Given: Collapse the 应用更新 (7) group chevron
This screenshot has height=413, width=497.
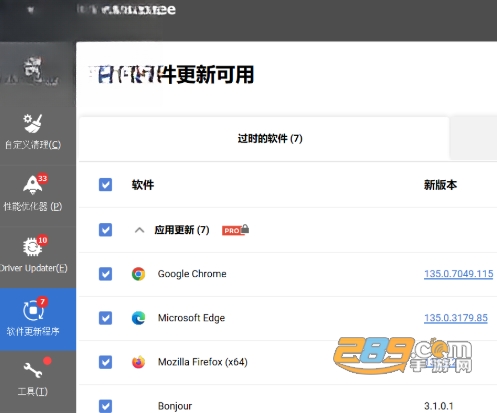Looking at the screenshot, I should coord(139,230).
